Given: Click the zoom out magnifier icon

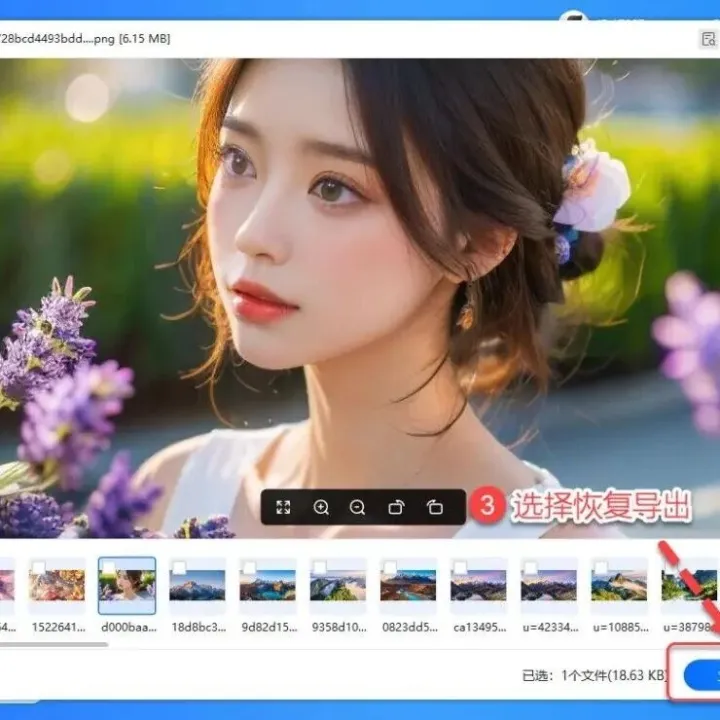Looking at the screenshot, I should (x=357, y=507).
